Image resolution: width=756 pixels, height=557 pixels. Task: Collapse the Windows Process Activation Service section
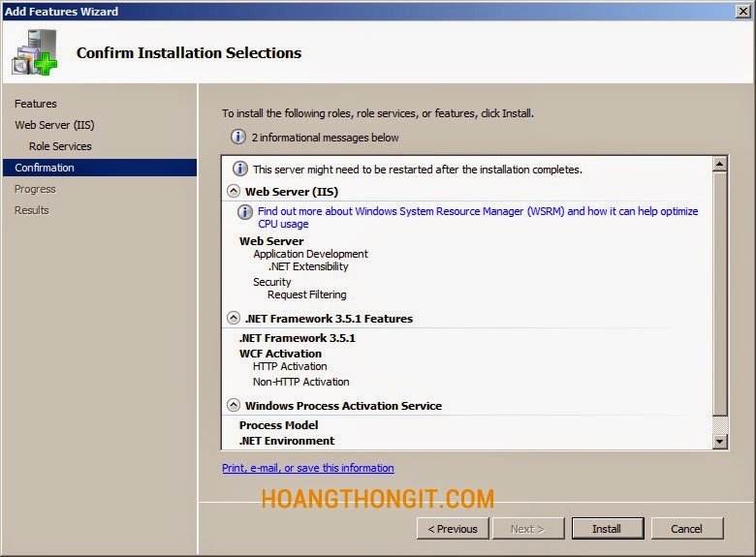[x=234, y=405]
